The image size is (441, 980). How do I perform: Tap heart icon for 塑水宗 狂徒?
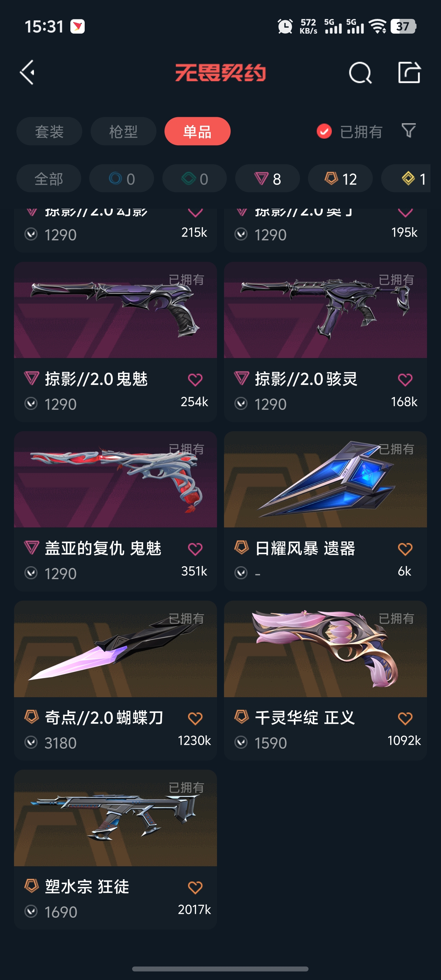coord(195,888)
